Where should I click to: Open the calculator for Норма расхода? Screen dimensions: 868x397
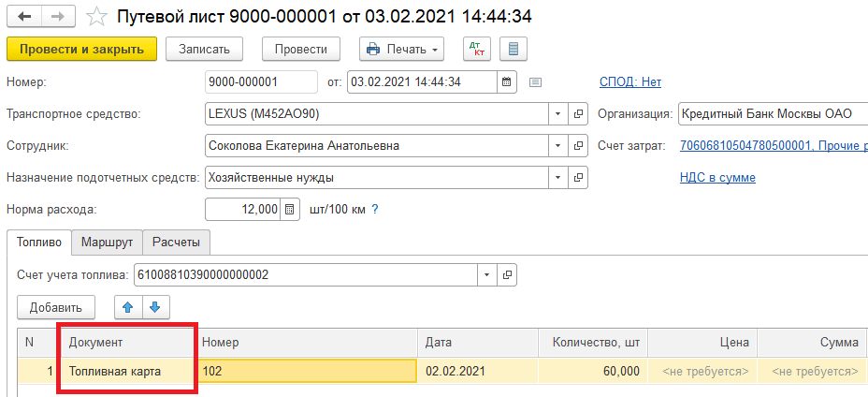coord(290,210)
